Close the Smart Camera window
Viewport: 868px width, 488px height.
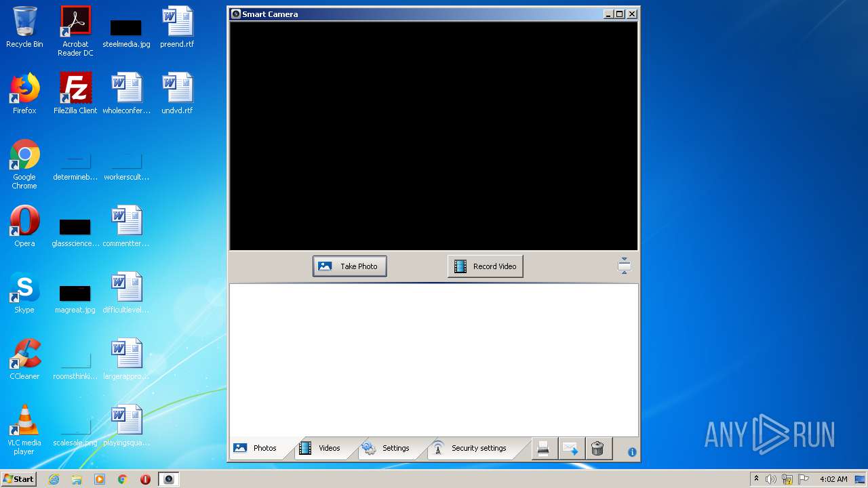(x=632, y=14)
